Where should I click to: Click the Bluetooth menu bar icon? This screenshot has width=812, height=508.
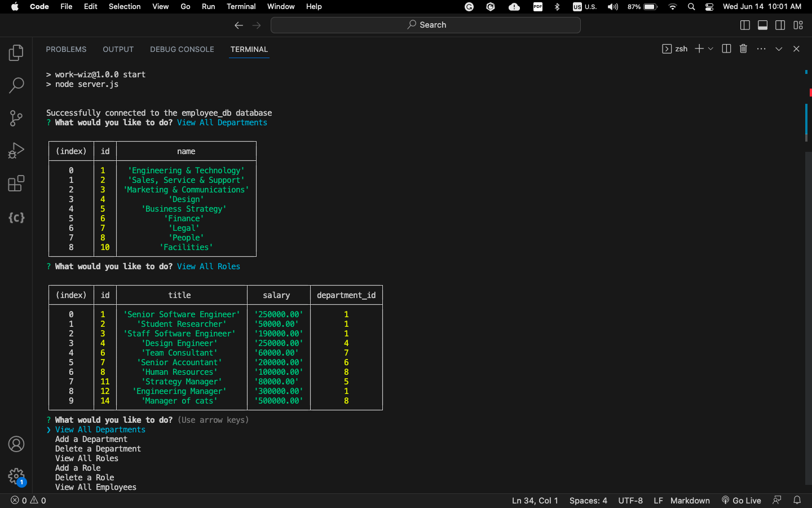[x=557, y=7]
